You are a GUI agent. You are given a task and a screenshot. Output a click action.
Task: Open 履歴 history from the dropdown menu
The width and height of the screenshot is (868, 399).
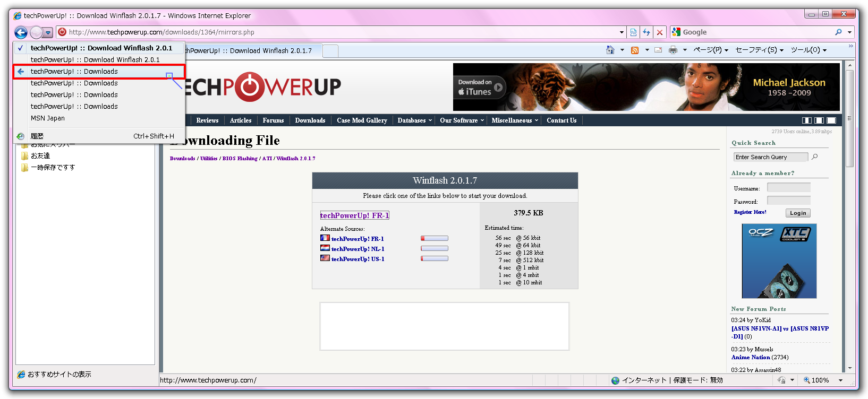click(99, 136)
